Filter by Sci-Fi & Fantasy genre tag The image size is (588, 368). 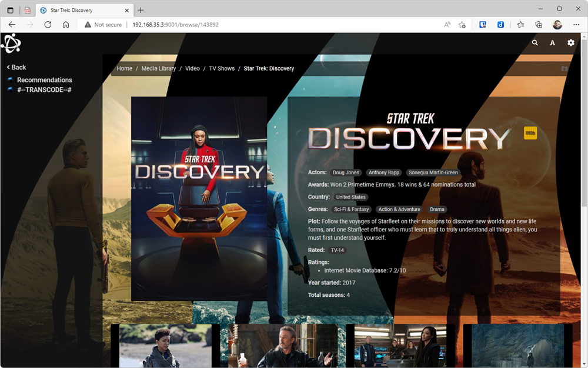coord(351,209)
